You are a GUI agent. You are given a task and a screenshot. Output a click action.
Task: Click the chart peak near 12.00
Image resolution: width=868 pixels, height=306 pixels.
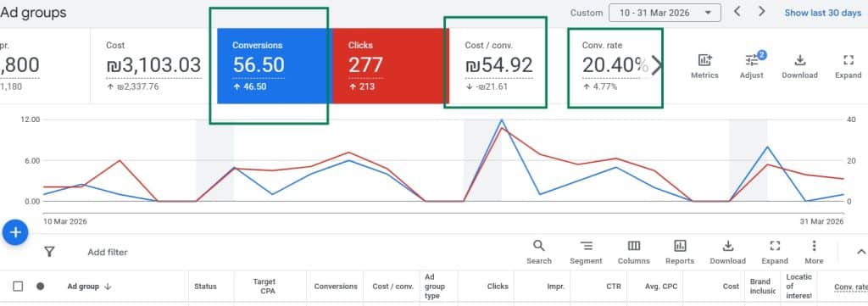tap(502, 120)
